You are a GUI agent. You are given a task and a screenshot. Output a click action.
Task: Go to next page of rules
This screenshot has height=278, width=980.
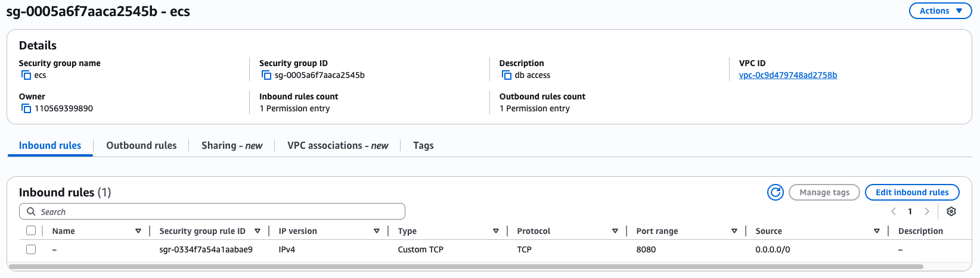pyautogui.click(x=927, y=211)
